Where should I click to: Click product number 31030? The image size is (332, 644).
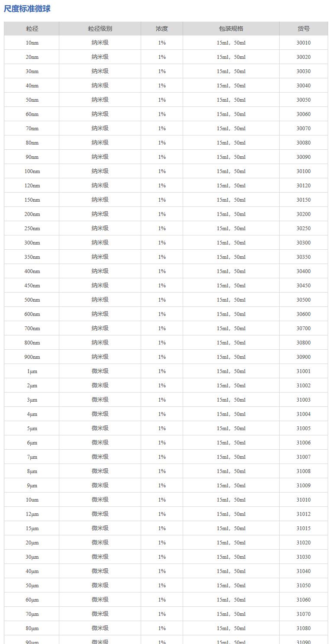303,557
